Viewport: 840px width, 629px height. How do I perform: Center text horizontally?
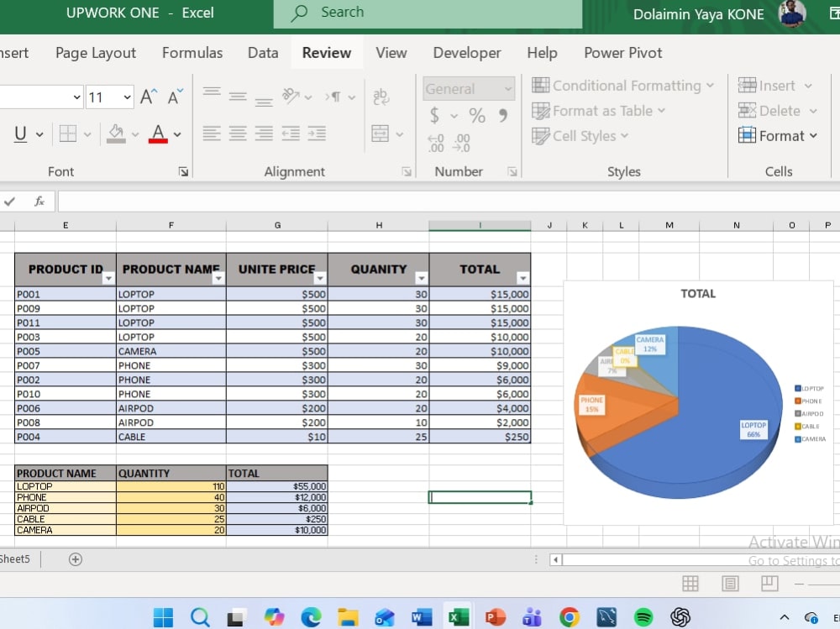point(238,134)
